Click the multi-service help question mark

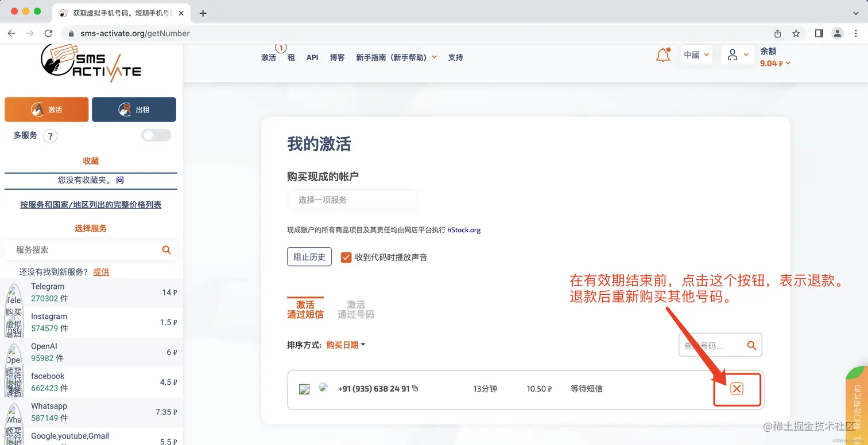coord(51,136)
